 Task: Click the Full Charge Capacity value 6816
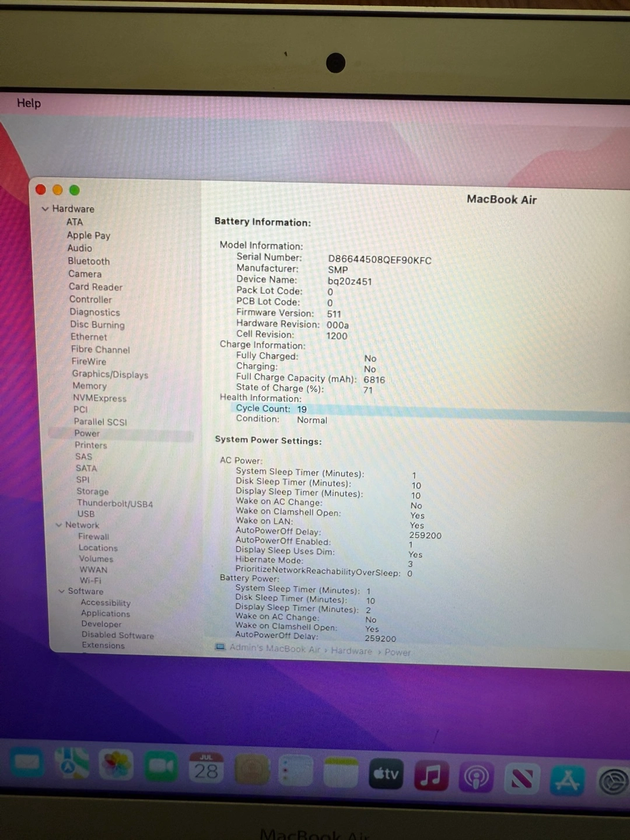374,380
